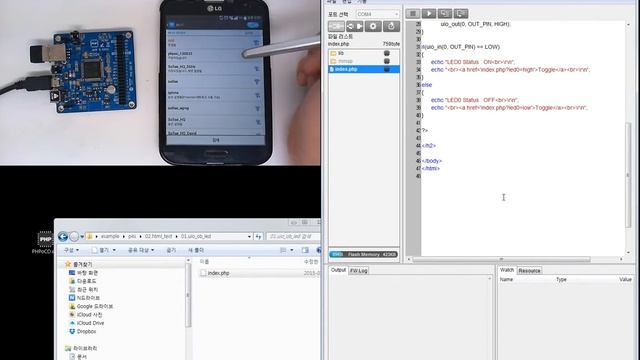Click the Flash Memory usage bar
Viewport: 640px width, 360px height.
pyautogui.click(x=363, y=254)
